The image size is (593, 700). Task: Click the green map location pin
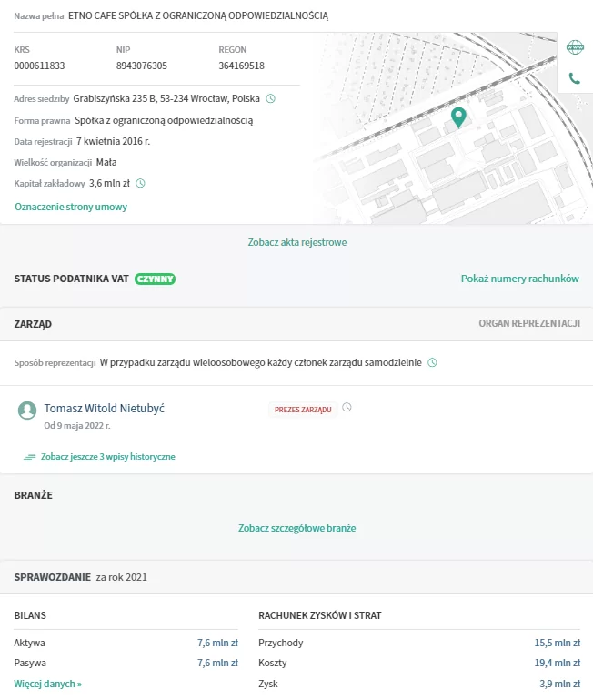pos(458,117)
